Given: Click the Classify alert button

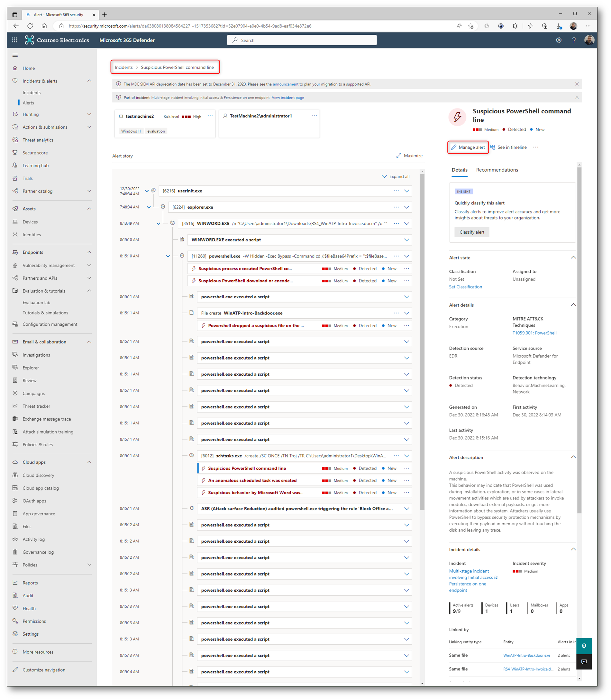Looking at the screenshot, I should (471, 232).
